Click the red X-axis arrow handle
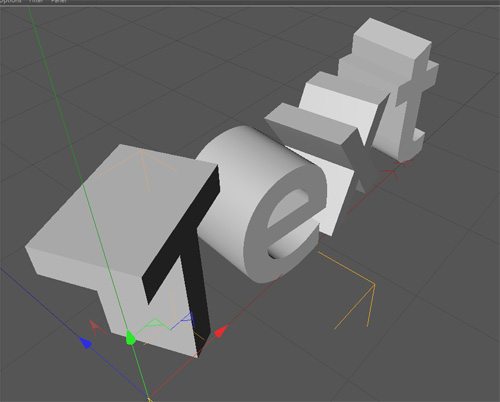The image size is (500, 402). (x=220, y=331)
